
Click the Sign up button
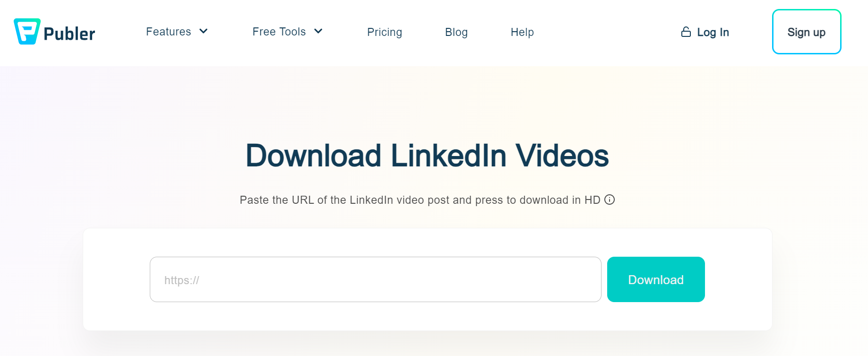(807, 32)
